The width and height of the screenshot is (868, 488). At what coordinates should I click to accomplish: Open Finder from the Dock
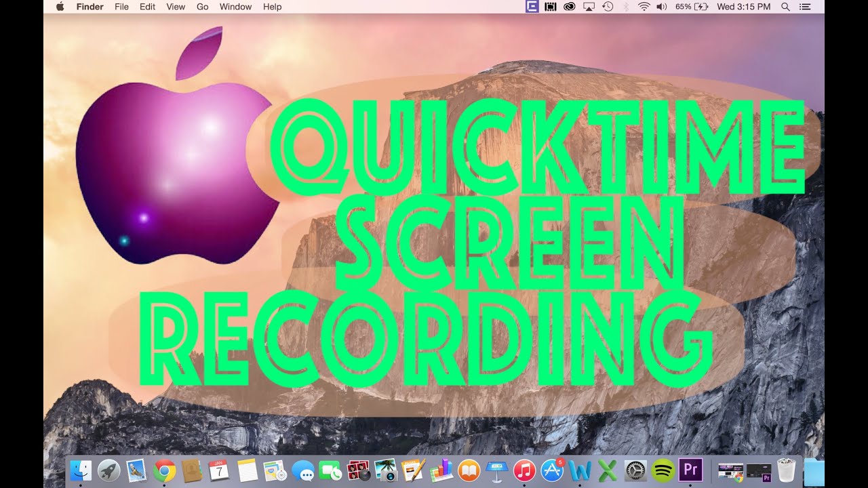[x=81, y=470]
